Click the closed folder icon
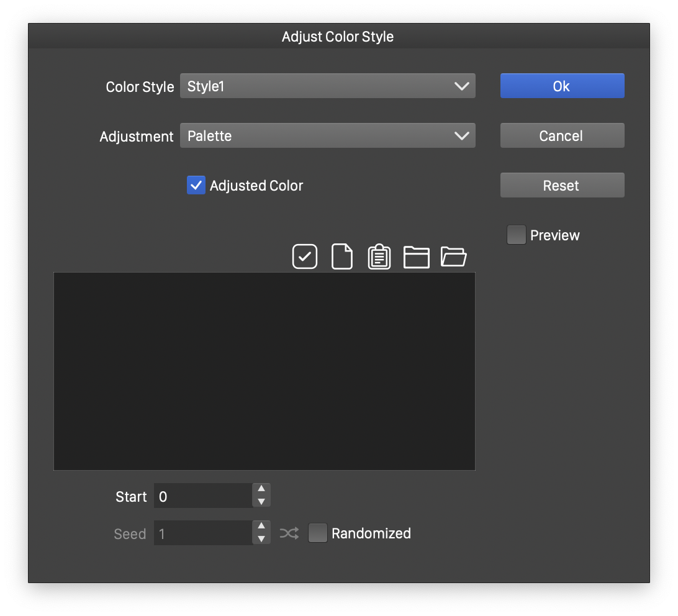The image size is (678, 616). point(417,256)
